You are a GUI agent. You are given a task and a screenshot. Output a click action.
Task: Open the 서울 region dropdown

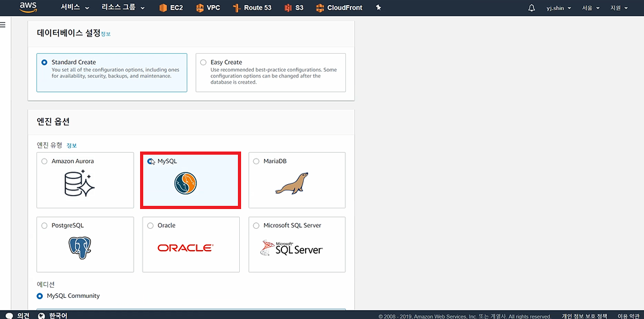pos(591,8)
